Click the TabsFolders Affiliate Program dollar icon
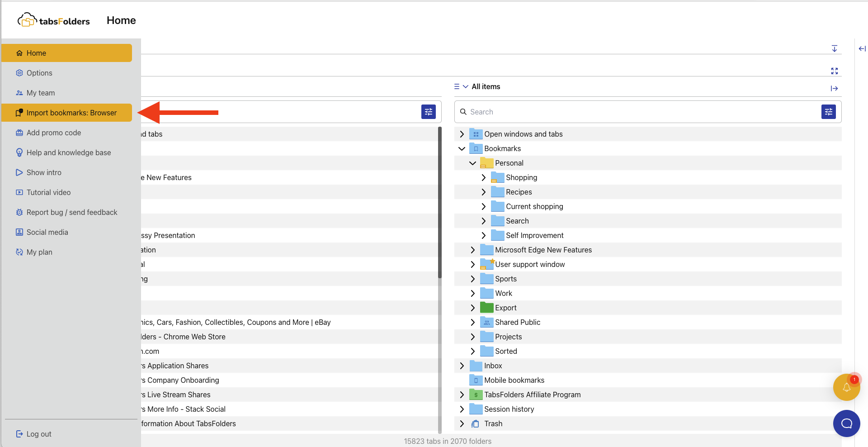This screenshot has height=447, width=868. [476, 395]
